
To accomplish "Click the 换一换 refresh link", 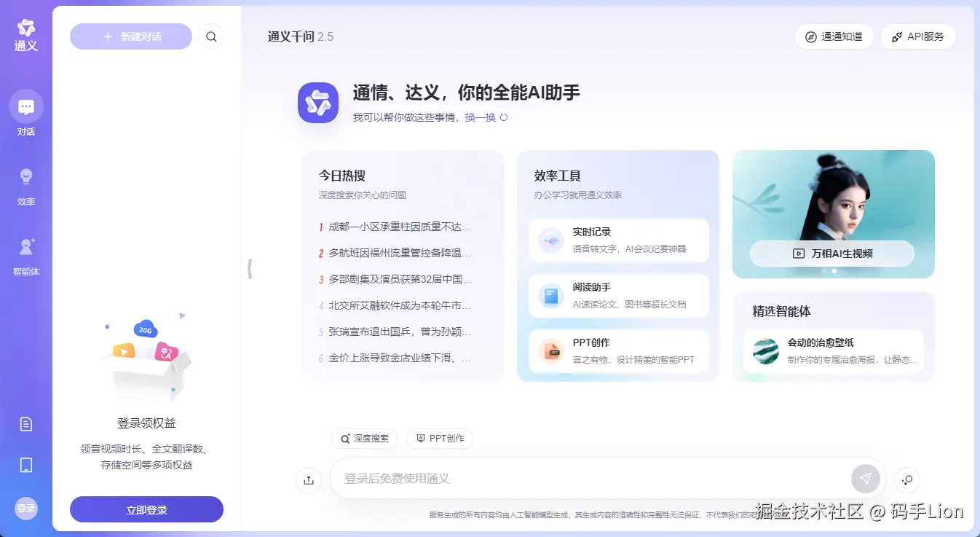I will 481,117.
